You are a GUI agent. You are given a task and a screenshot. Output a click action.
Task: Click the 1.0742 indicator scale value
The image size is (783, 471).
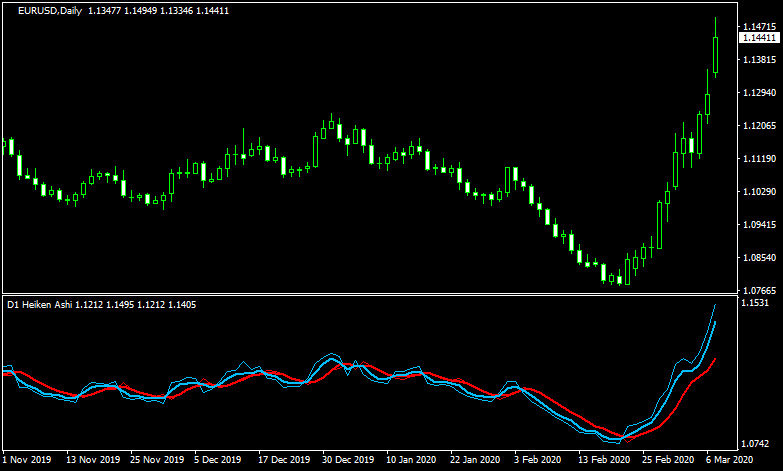click(x=755, y=443)
